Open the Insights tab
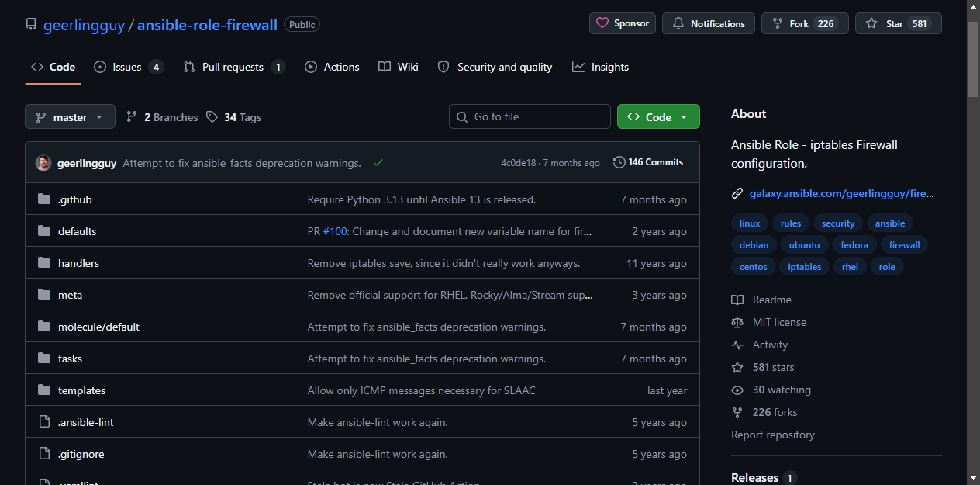 [600, 67]
